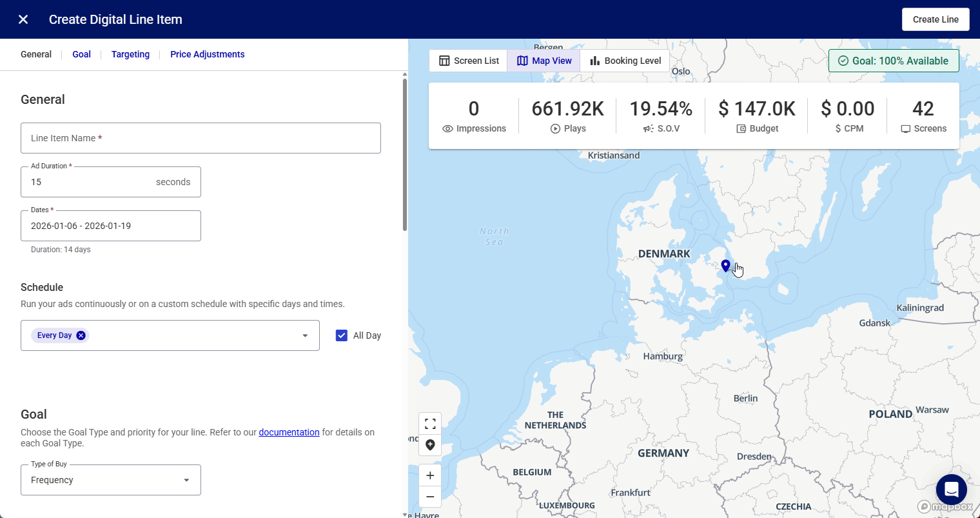Click the Line Item Name field

pyautogui.click(x=201, y=138)
